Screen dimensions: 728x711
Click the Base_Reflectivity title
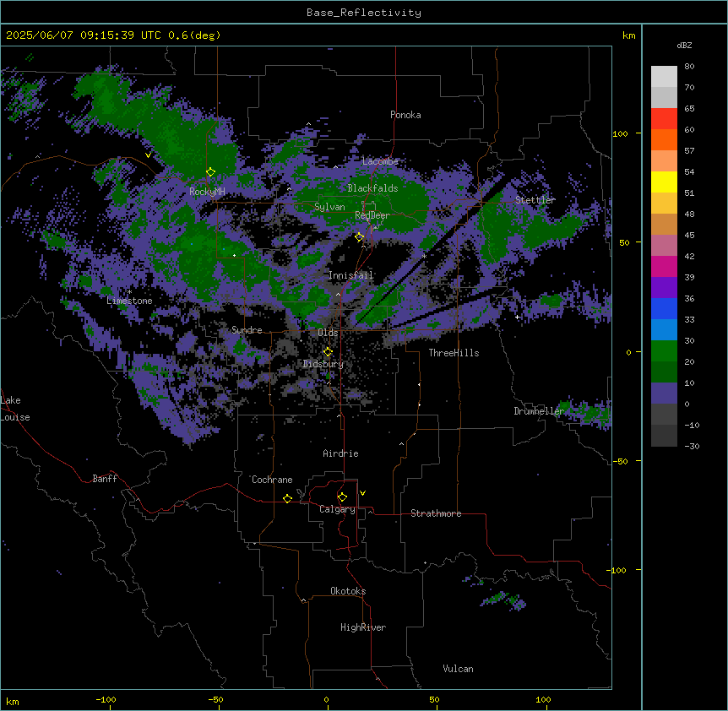(x=364, y=13)
